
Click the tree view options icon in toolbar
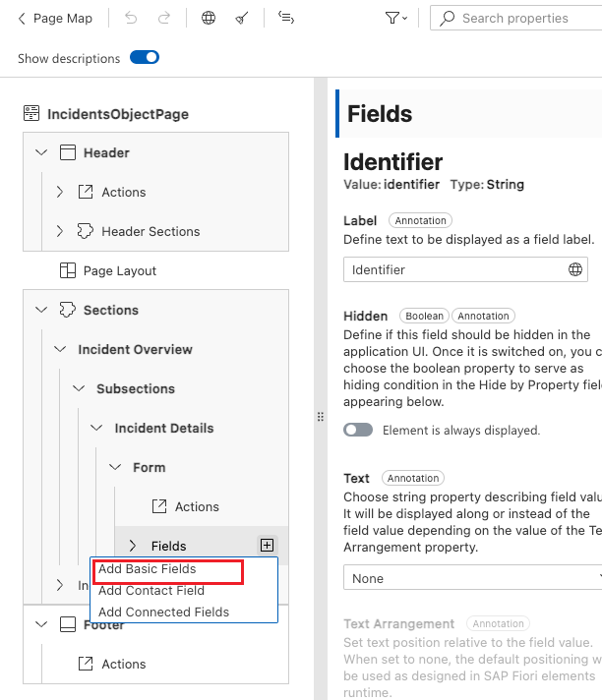point(286,18)
